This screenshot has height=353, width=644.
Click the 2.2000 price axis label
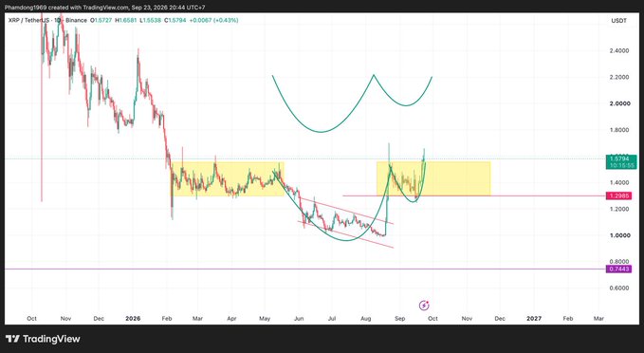(619, 77)
